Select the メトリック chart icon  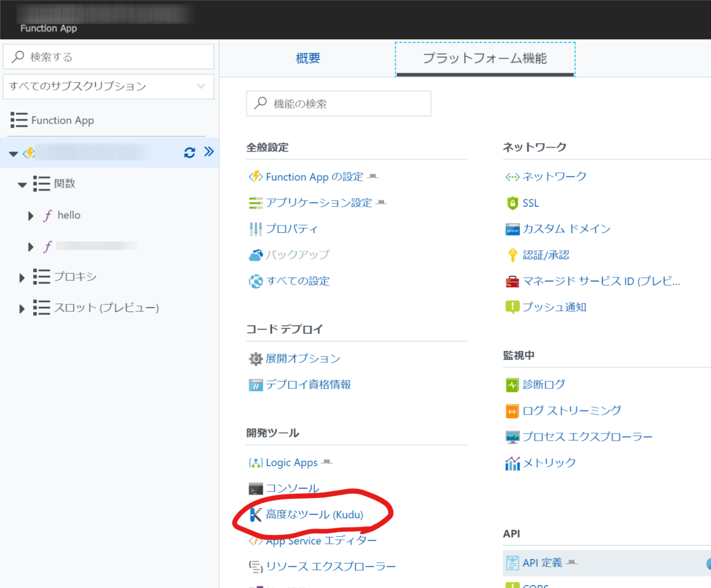pos(512,463)
